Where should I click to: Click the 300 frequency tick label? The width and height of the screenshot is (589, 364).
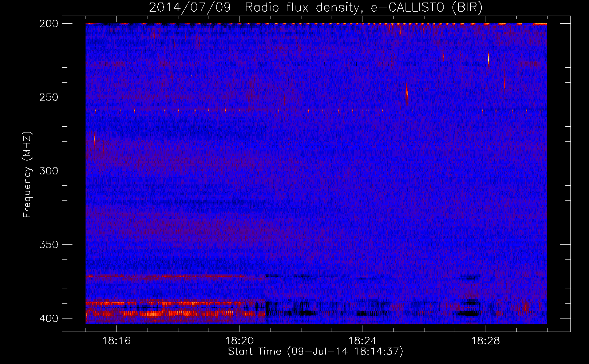[48, 171]
